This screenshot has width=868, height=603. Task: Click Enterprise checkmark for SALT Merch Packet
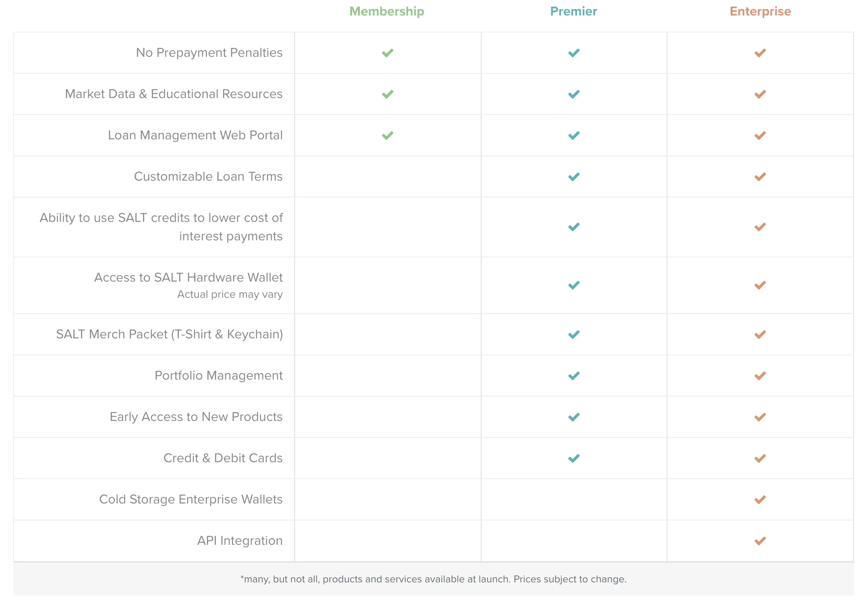[760, 334]
